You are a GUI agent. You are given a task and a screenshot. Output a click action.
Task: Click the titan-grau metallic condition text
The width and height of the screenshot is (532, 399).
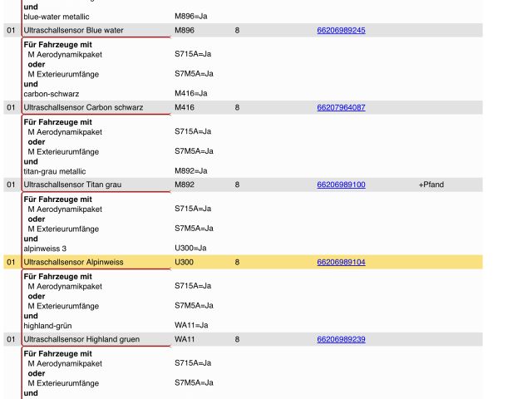pos(62,170)
